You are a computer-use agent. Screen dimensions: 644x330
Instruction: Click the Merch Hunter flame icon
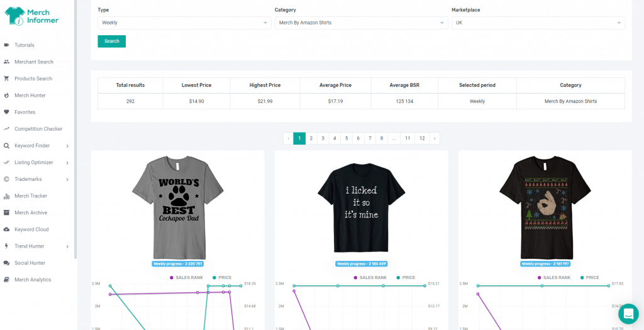(x=6, y=95)
